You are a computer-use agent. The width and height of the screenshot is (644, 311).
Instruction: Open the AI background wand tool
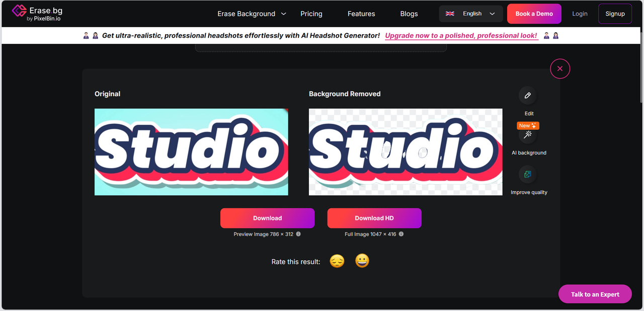528,135
